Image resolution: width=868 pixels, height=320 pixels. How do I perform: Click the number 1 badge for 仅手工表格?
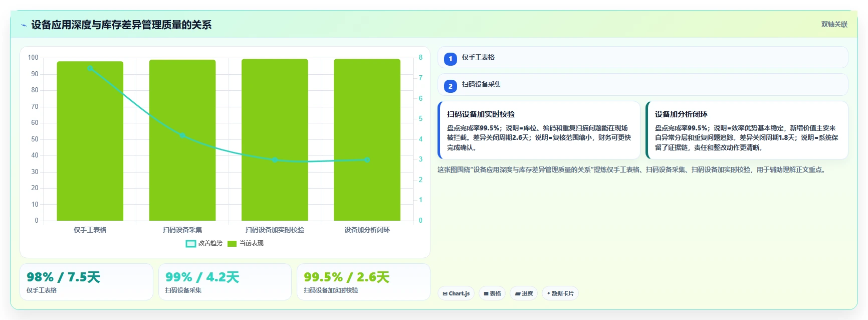point(450,59)
